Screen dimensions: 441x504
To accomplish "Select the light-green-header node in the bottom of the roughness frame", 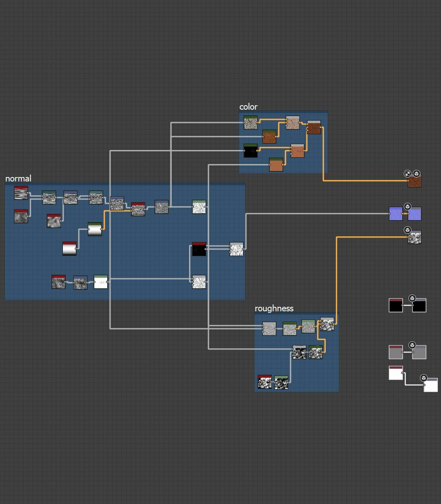I will coord(281,382).
